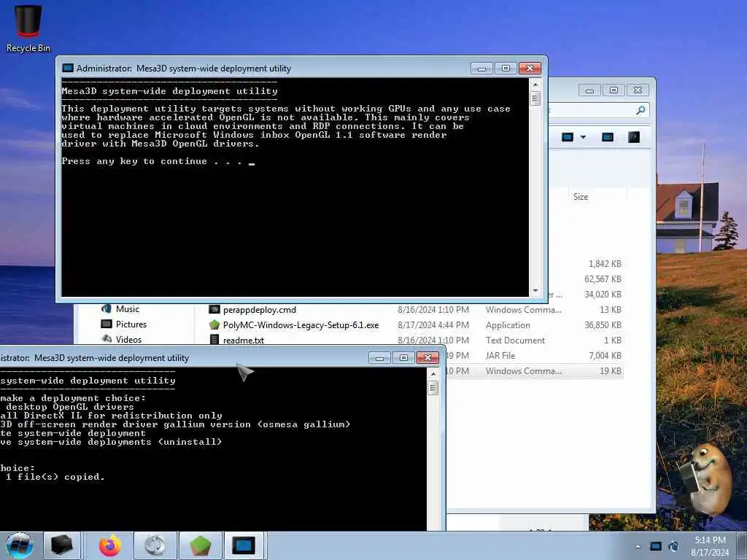The width and height of the screenshot is (747, 560).
Task: Maximize the bottom Mesa3D deployment window
Action: 403,358
